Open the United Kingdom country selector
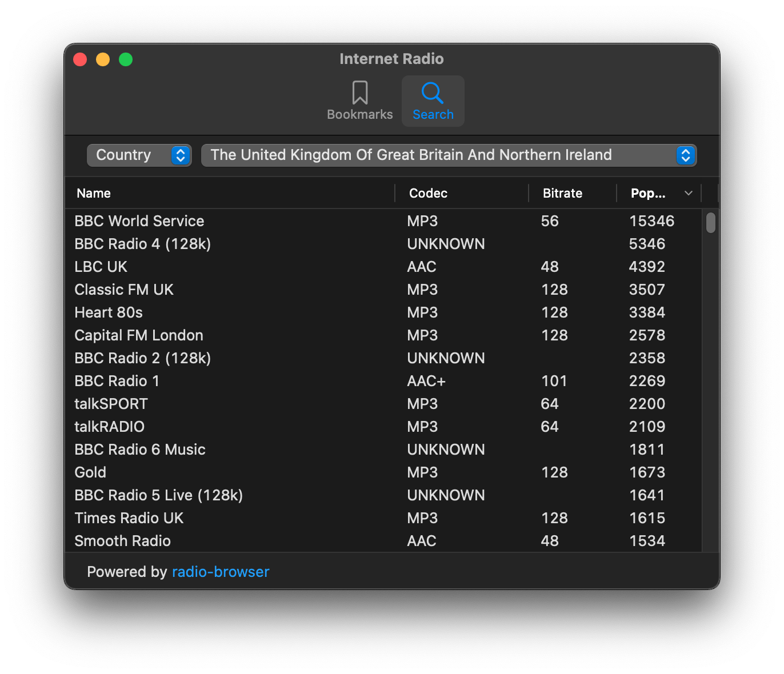Screen dimensions: 784x674 [x=449, y=155]
